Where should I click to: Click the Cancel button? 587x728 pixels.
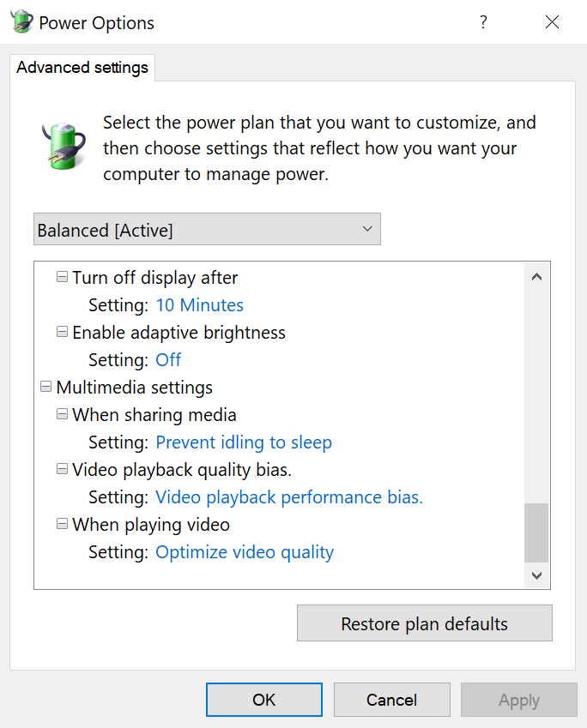(x=392, y=700)
